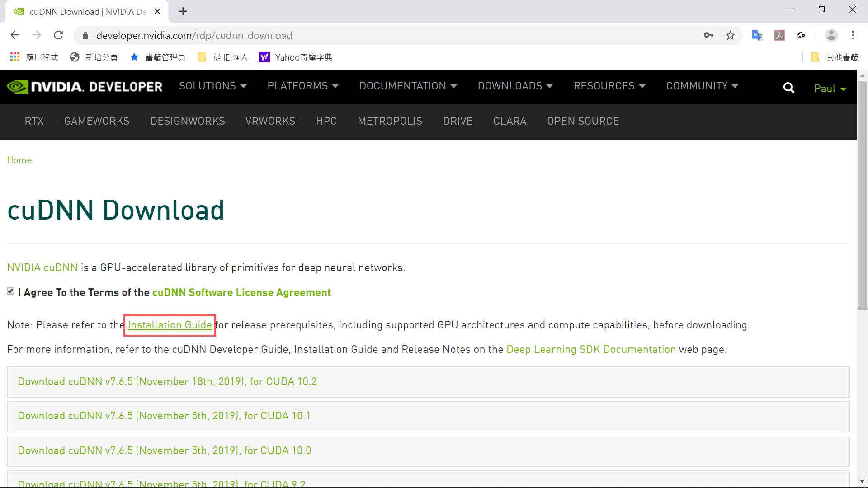This screenshot has height=488, width=868.
Task: Open the cuDNN Software License Agreement link
Action: [x=241, y=292]
